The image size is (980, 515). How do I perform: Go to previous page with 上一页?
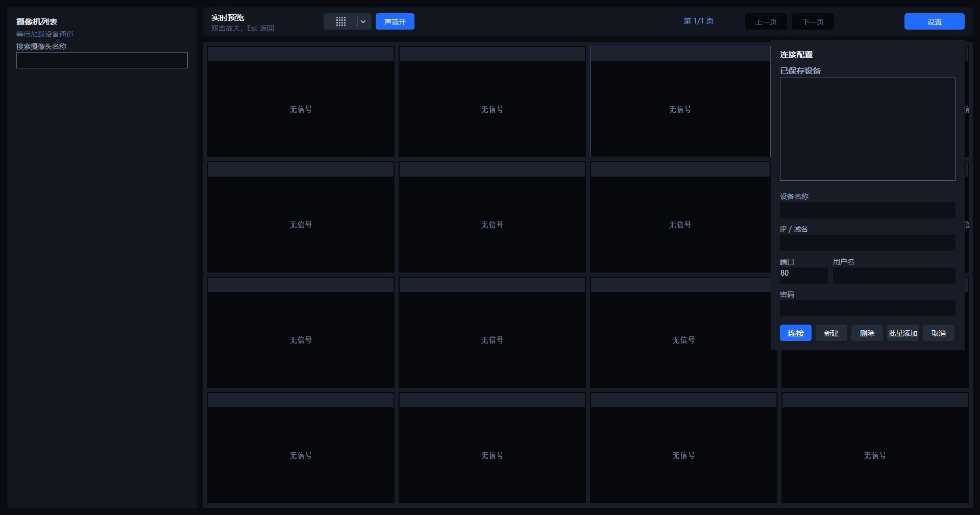tap(766, 21)
